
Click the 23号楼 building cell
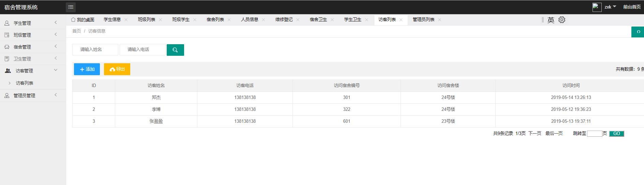click(448, 121)
